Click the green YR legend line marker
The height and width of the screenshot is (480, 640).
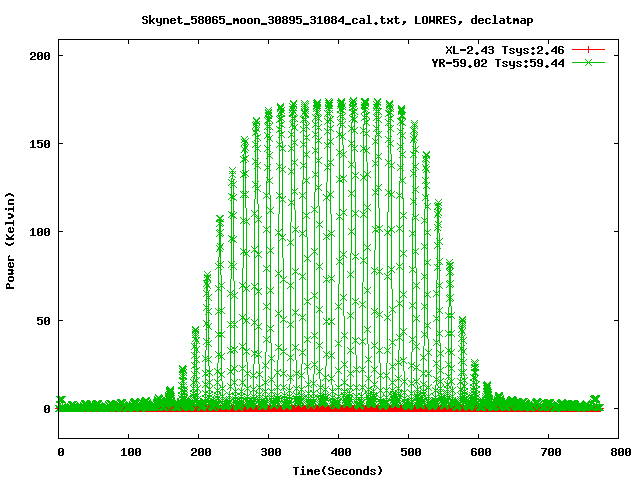pyautogui.click(x=588, y=62)
